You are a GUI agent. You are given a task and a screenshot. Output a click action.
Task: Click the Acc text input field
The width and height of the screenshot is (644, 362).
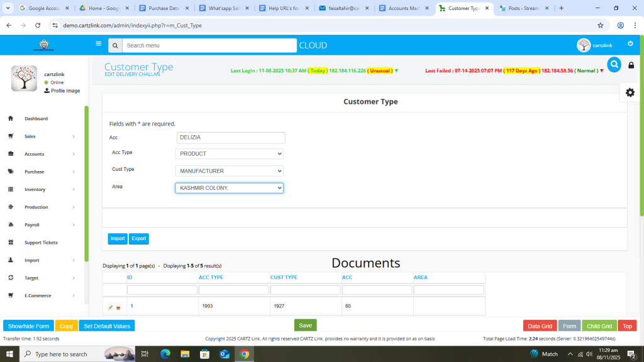[x=231, y=138]
